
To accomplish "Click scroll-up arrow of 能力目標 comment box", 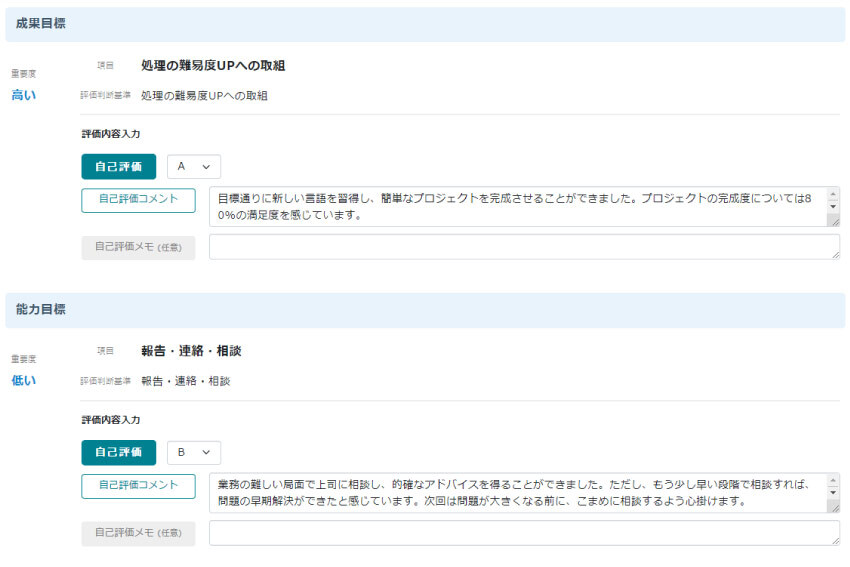I will tap(833, 479).
